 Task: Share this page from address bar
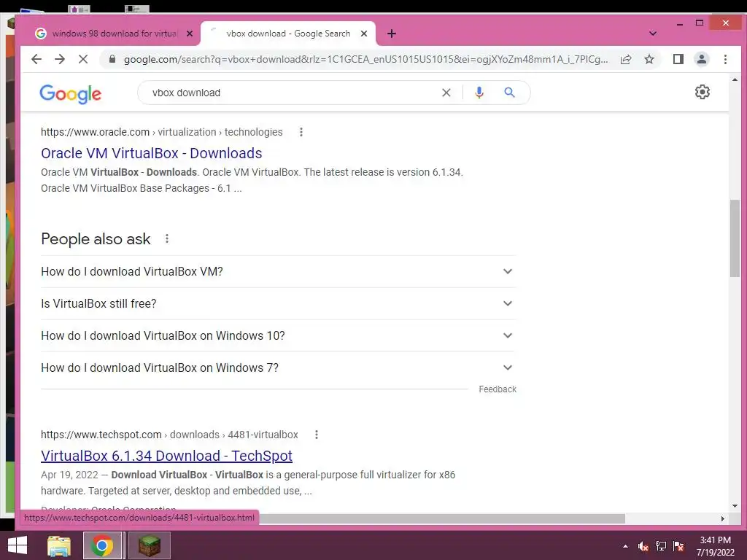click(x=626, y=59)
